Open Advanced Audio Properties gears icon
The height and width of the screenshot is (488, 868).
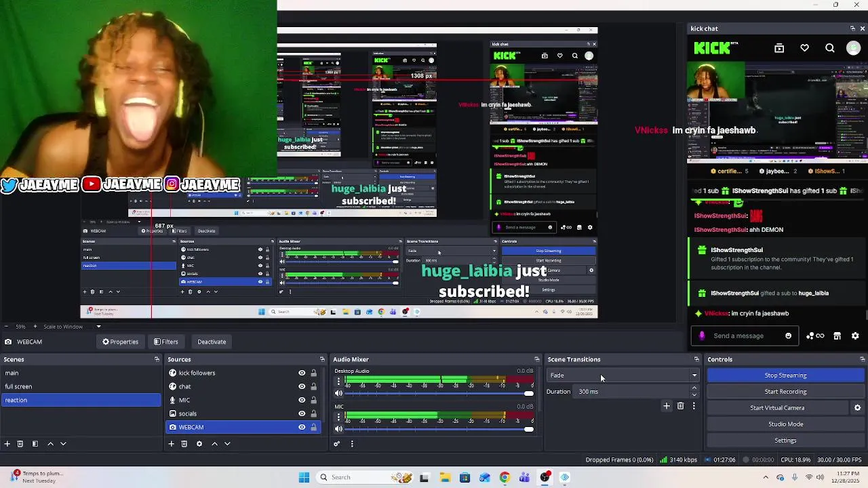click(336, 444)
